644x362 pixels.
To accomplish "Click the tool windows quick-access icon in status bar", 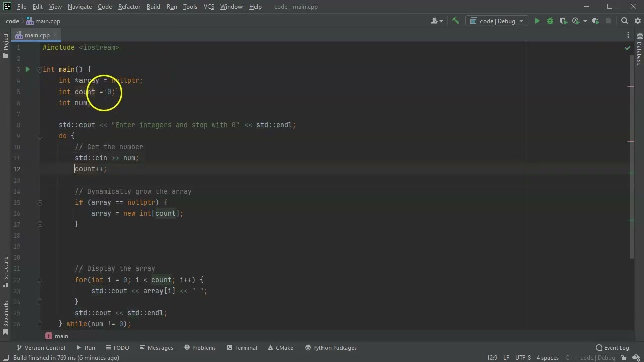I will coord(6,358).
